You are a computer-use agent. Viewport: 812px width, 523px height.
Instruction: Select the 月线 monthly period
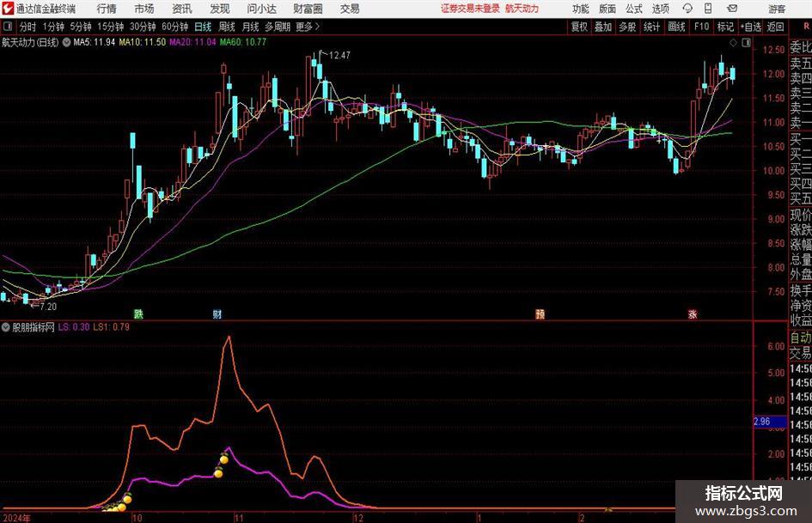tap(251, 27)
